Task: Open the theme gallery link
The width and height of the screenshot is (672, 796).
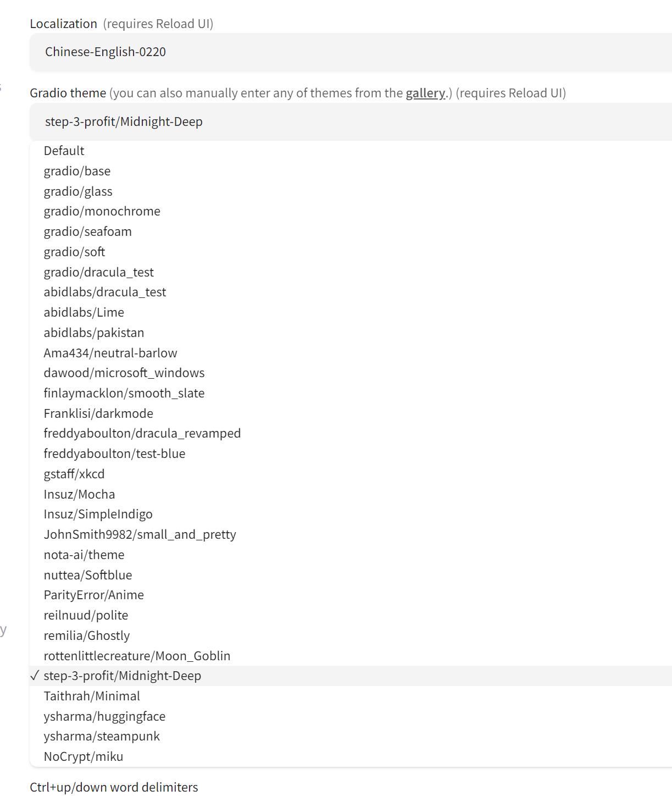Action: 425,93
